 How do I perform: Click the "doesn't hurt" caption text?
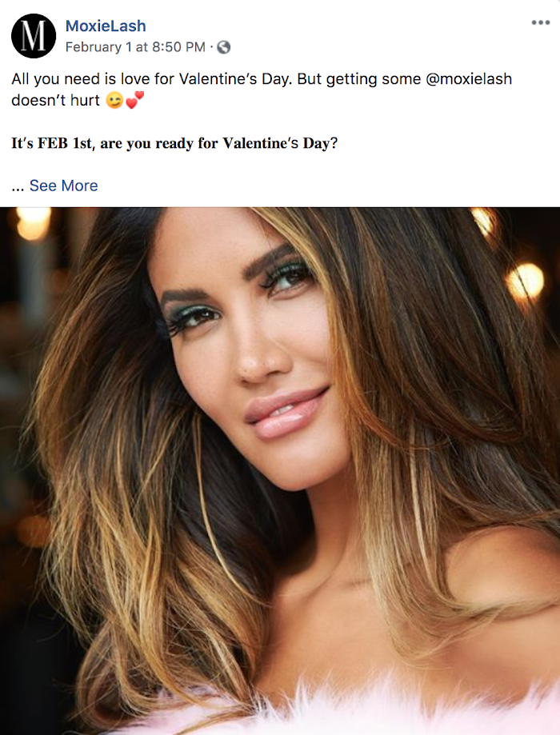pos(56,100)
